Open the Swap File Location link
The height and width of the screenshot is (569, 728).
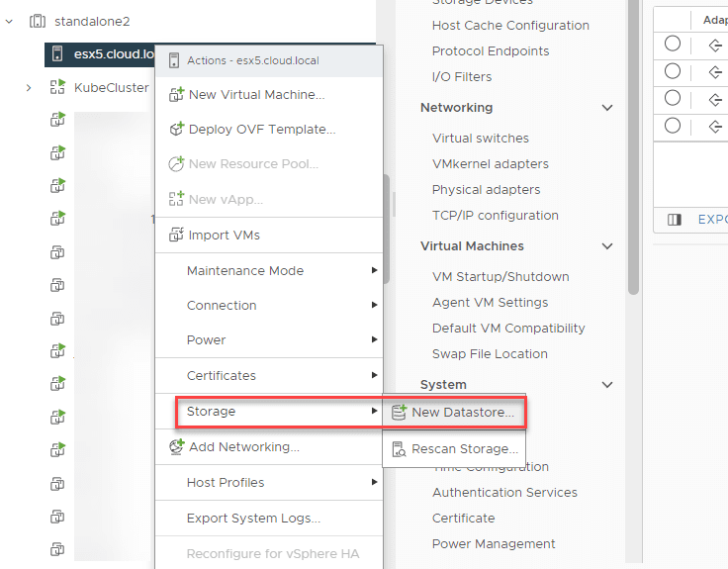click(490, 353)
